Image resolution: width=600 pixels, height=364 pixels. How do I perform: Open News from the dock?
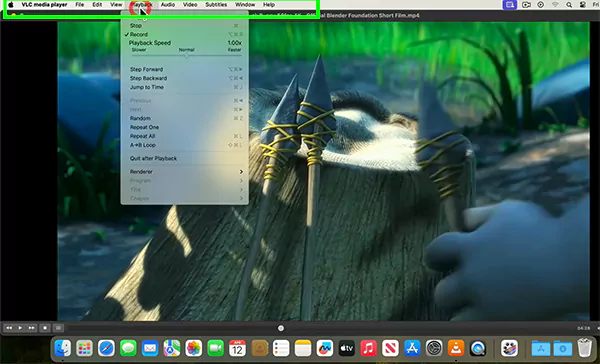point(390,348)
